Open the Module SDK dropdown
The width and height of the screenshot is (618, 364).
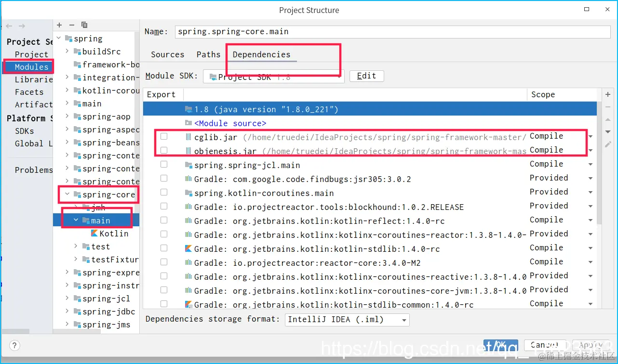tap(273, 76)
